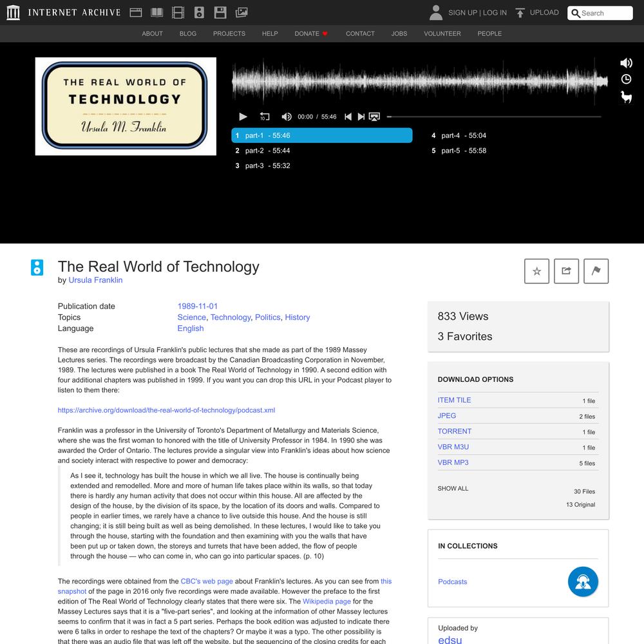644x644 pixels.
Task: Open the Politics topic link
Action: click(x=267, y=317)
